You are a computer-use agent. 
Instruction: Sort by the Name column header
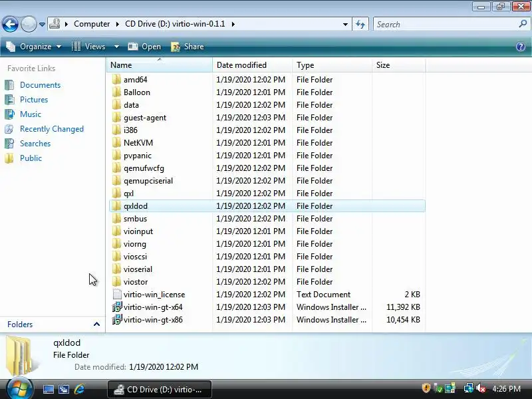(x=159, y=65)
